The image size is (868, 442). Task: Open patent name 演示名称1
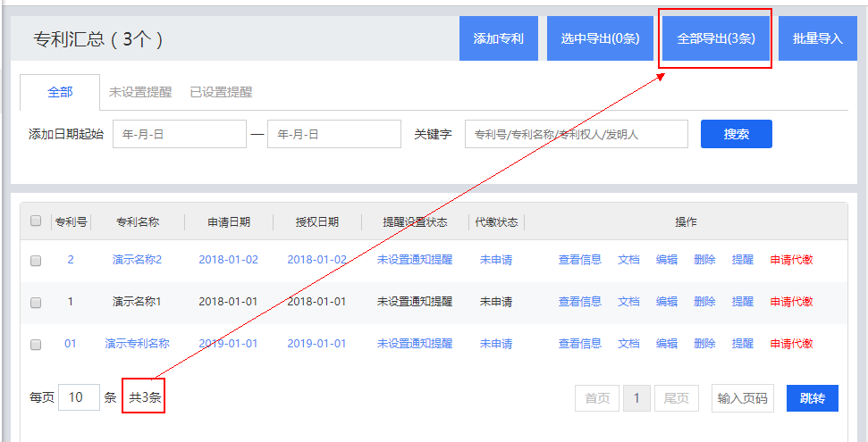click(137, 302)
